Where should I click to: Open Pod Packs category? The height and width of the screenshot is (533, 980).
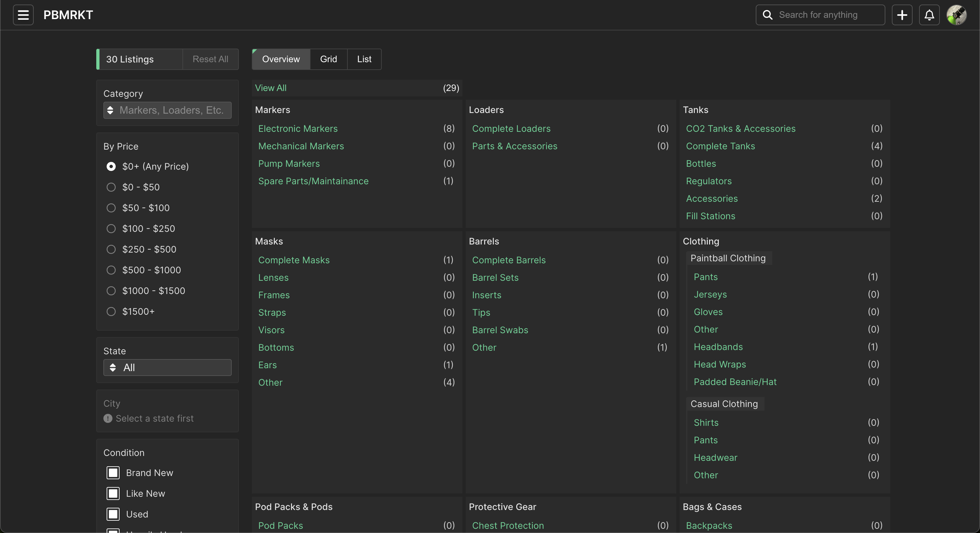point(280,526)
